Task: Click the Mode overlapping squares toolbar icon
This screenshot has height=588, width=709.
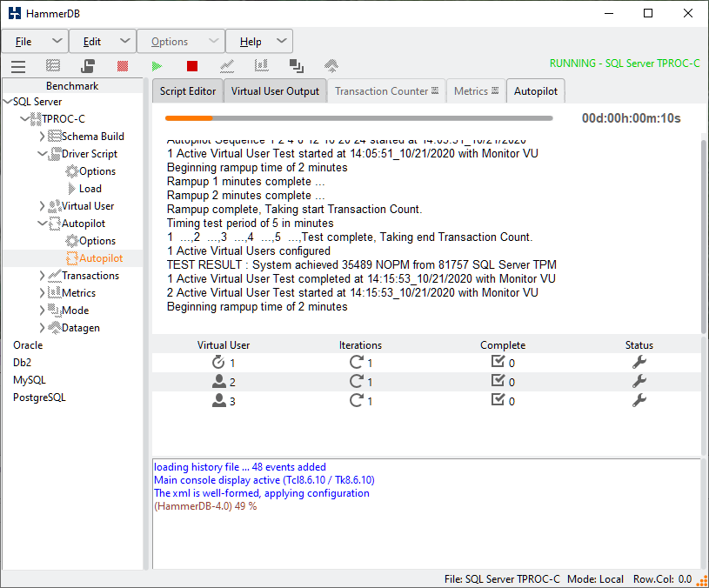Action: click(x=297, y=66)
